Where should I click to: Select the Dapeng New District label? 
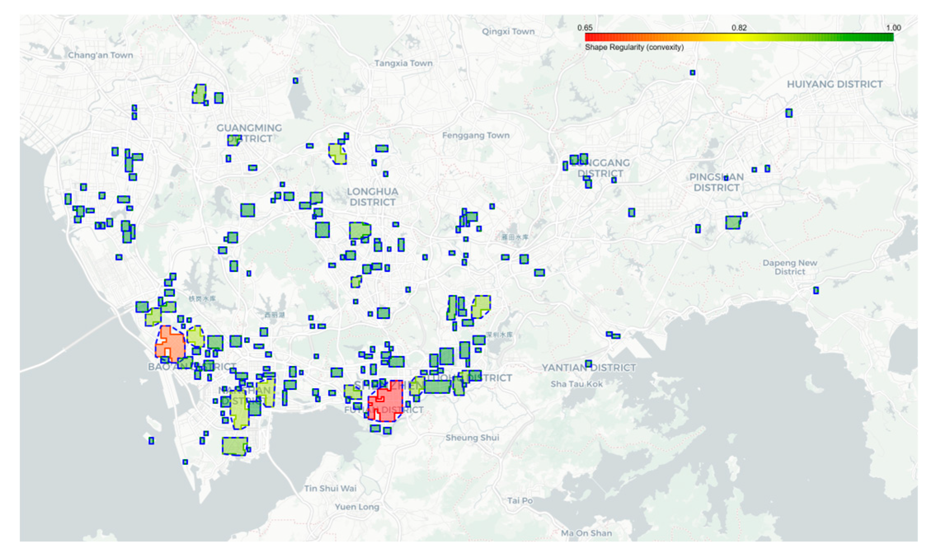(x=789, y=267)
